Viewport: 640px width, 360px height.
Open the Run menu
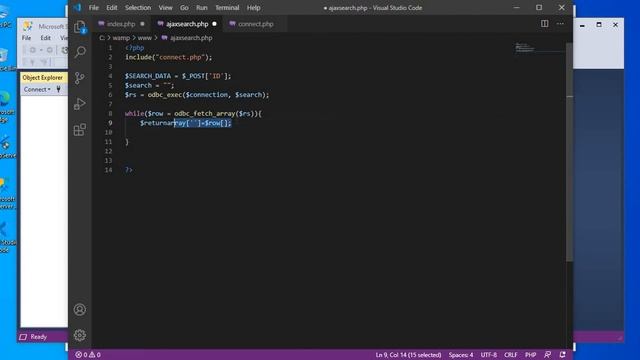tap(202, 8)
